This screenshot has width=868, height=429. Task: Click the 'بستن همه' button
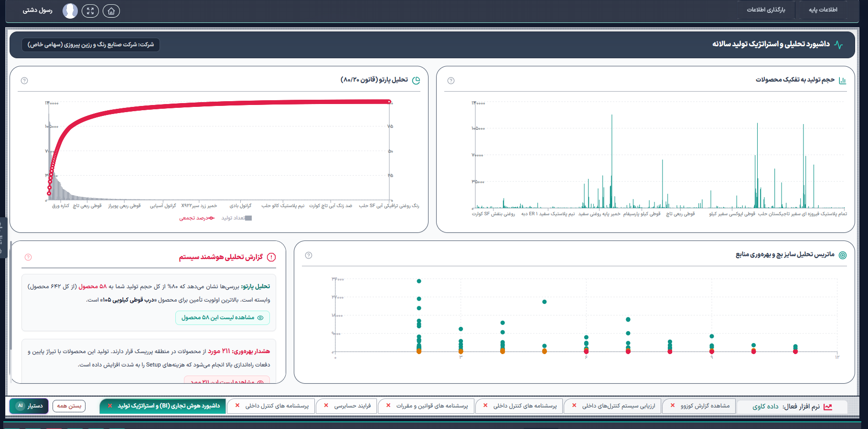(x=69, y=406)
